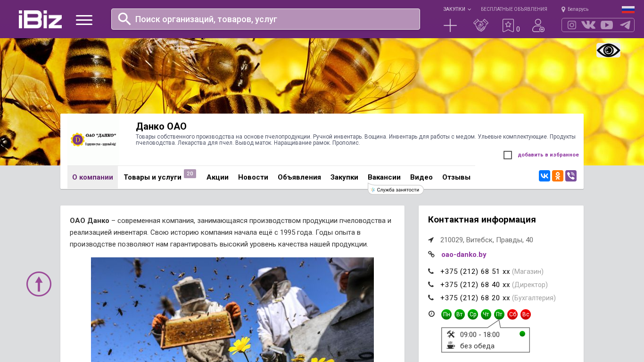
Task: Open the Закупки company tab
Action: click(344, 177)
